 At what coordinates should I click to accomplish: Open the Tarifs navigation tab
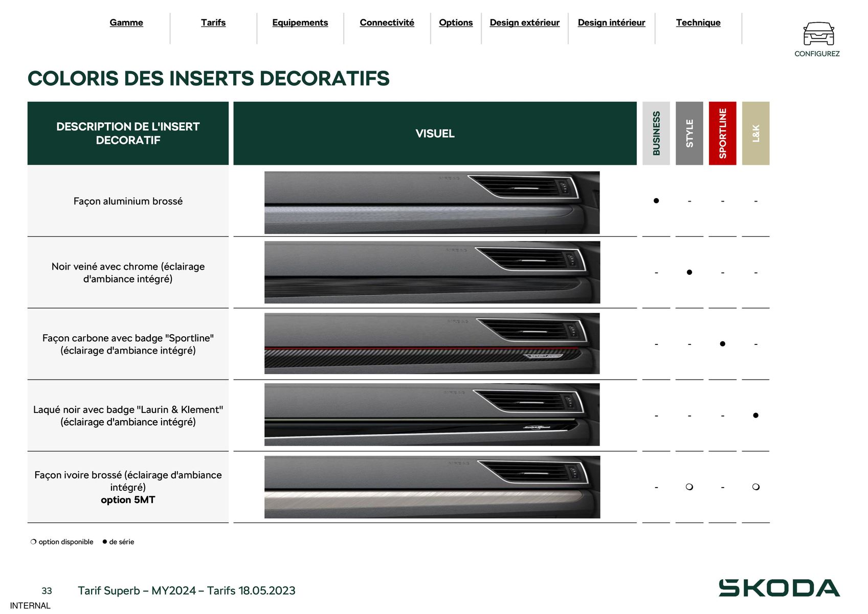coord(213,23)
